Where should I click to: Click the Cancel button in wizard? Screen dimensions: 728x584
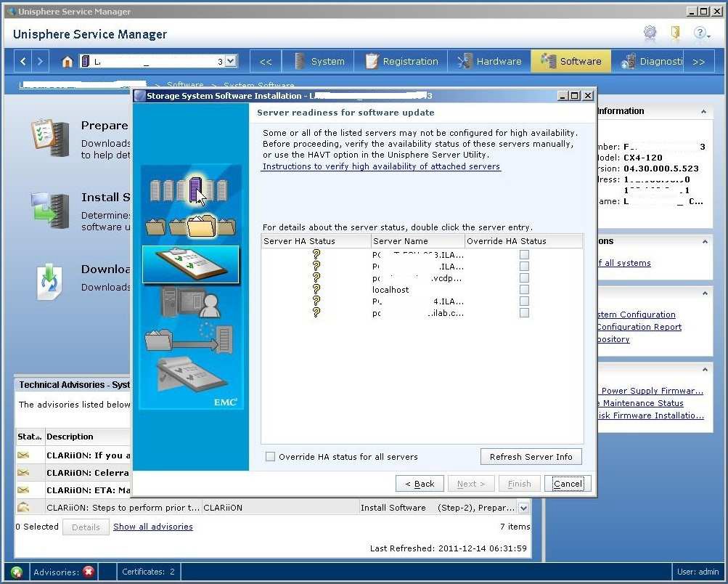[568, 484]
